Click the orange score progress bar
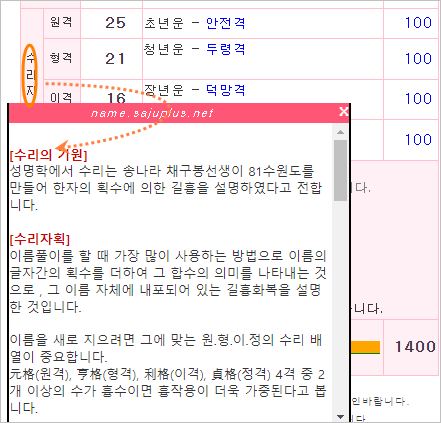The width and height of the screenshot is (441, 423). (365, 347)
